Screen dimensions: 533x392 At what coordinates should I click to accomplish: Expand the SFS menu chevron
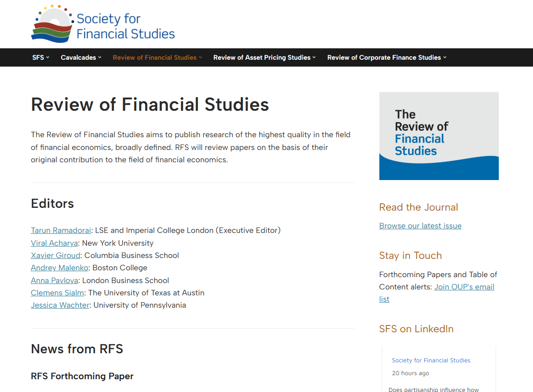(48, 57)
